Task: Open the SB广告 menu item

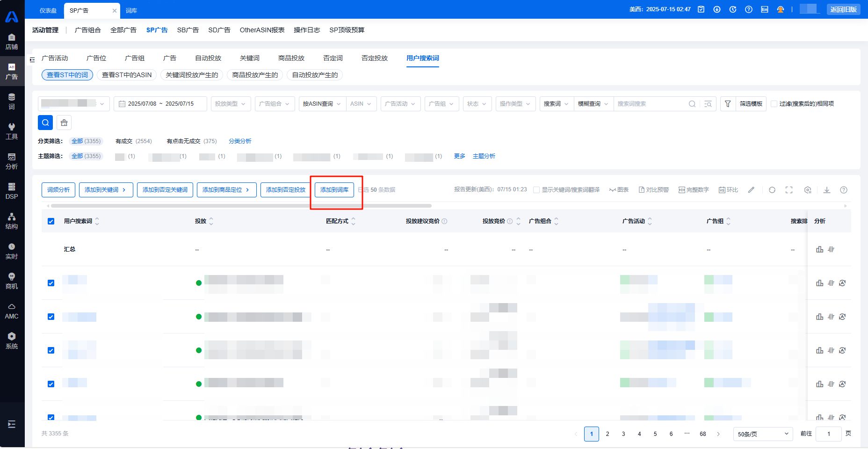Action: point(188,30)
